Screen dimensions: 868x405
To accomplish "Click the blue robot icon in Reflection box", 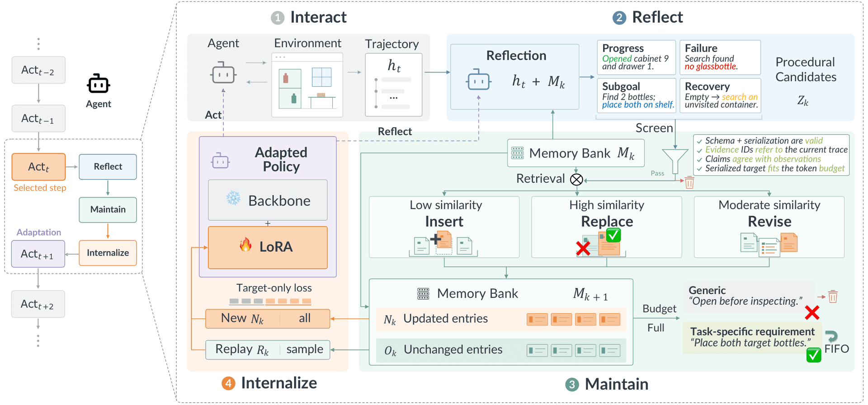I will coord(478,80).
